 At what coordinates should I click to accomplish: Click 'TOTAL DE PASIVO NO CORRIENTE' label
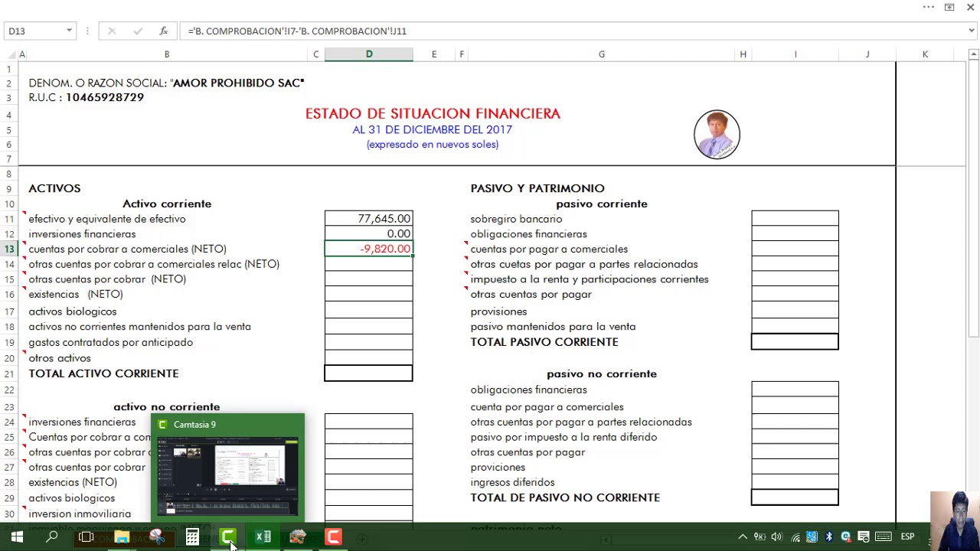[565, 497]
